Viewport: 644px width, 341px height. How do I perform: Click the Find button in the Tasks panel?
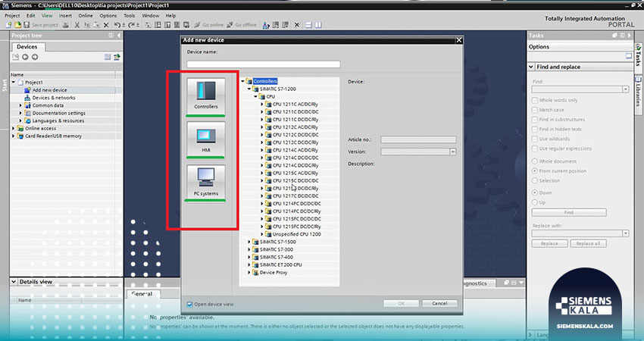point(569,212)
